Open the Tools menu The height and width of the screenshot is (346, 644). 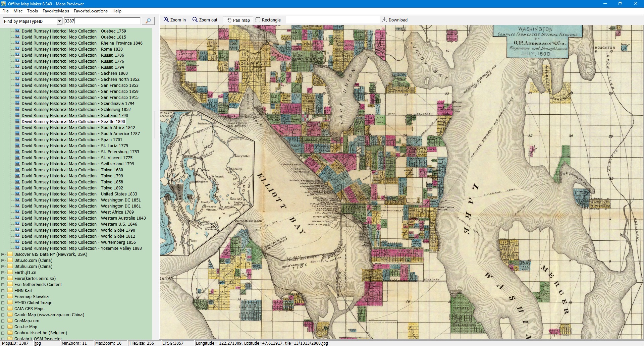[x=33, y=11]
